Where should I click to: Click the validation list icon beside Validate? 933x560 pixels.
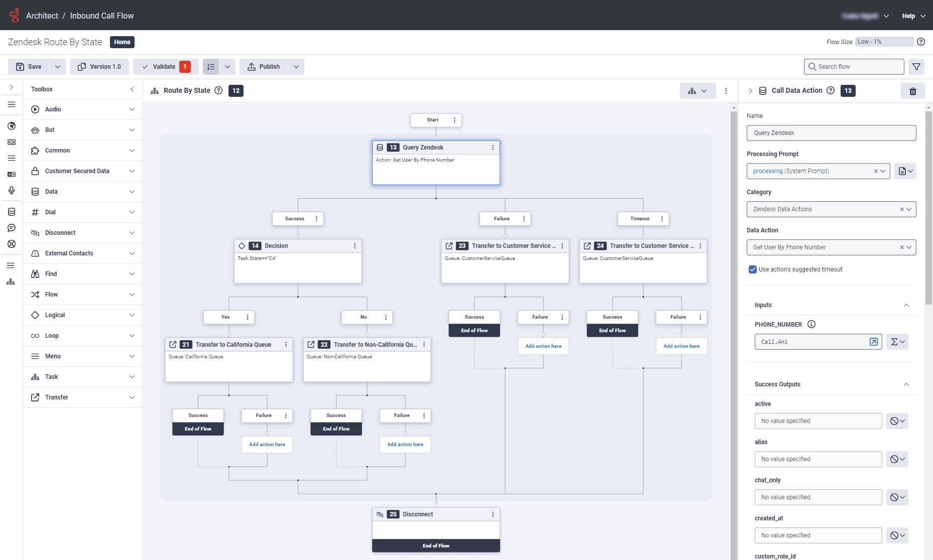[210, 66]
